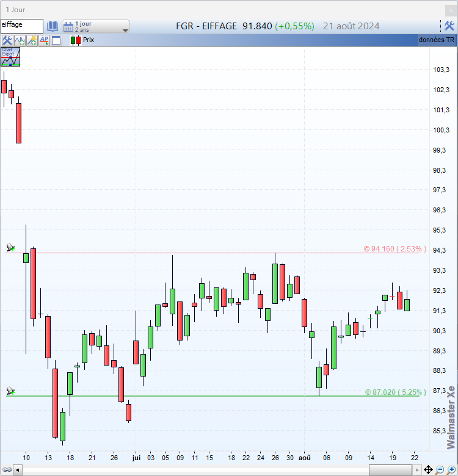Image resolution: width=458 pixels, height=476 pixels.
Task: Click the 85,3 price axis label
Action: point(439,431)
